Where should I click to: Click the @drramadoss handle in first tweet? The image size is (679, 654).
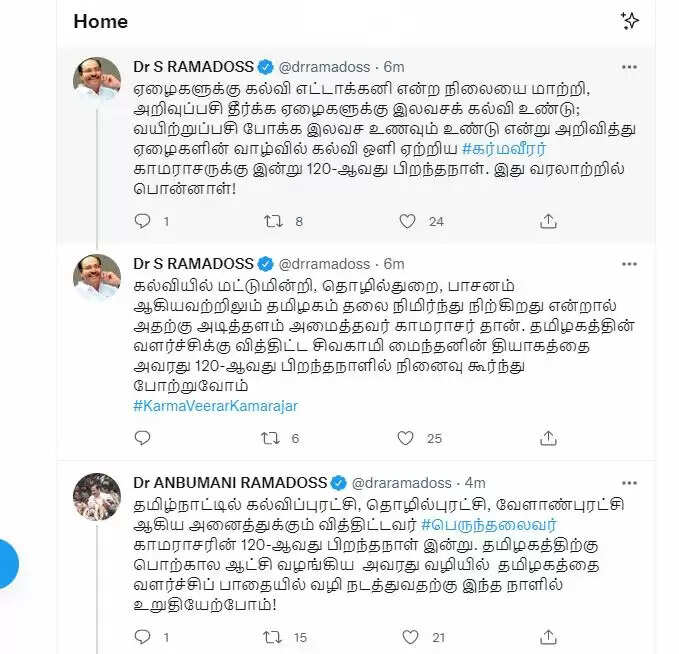[324, 67]
